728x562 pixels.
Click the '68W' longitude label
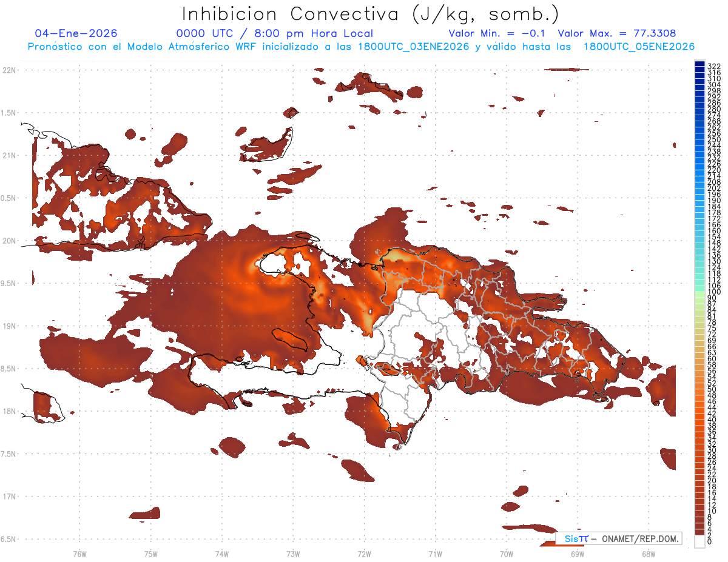click(x=648, y=554)
